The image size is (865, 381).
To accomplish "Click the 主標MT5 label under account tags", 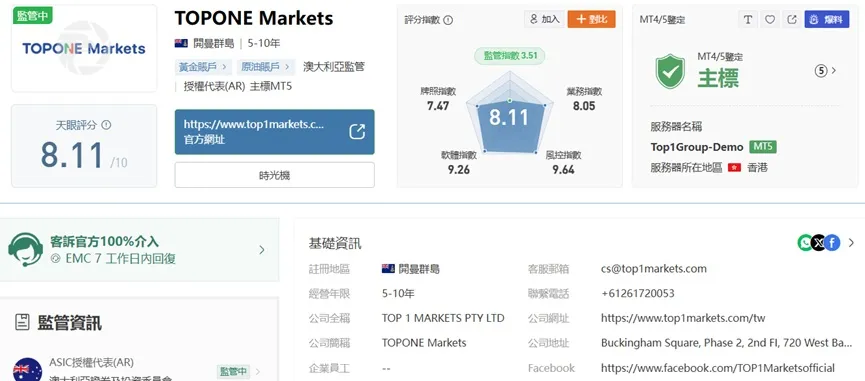I will 271,87.
